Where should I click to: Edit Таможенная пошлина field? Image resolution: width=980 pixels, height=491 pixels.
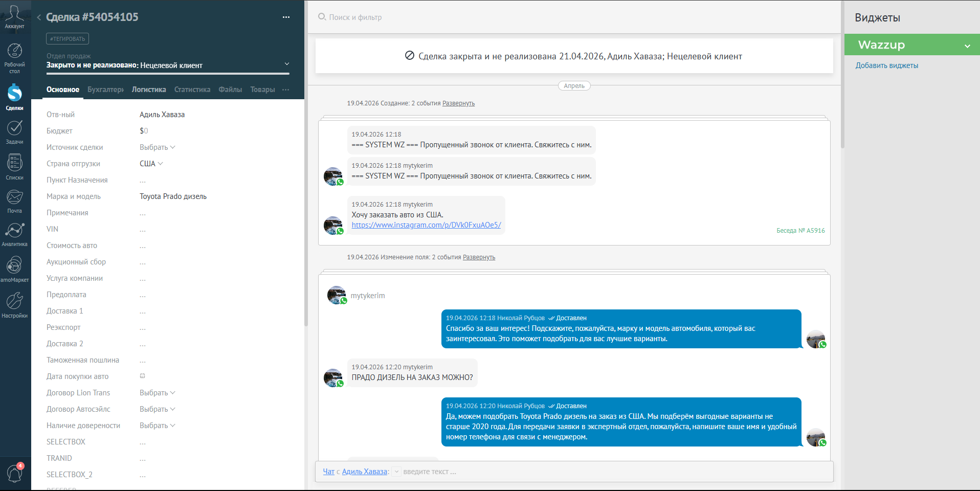143,360
